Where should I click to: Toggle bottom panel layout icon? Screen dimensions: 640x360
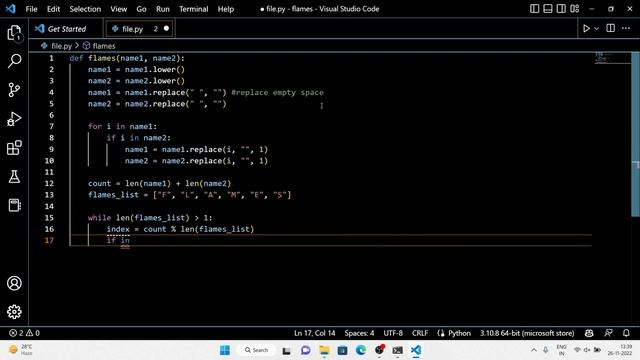(x=548, y=9)
